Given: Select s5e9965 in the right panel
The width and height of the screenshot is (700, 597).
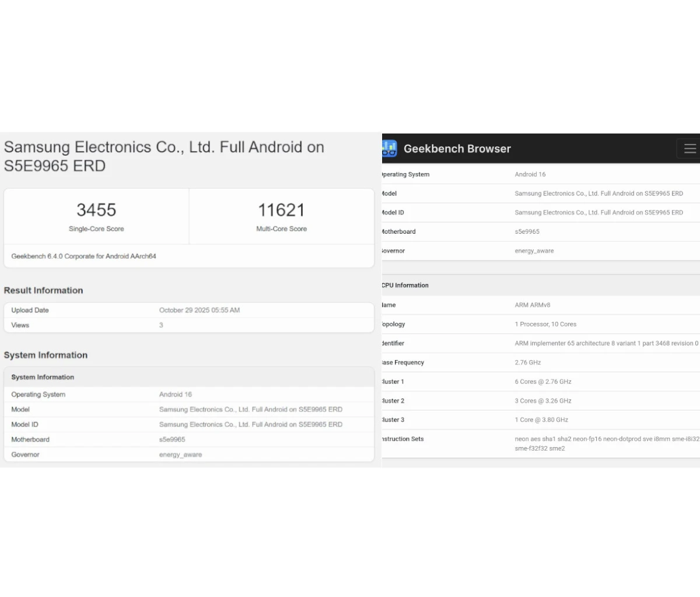Looking at the screenshot, I should pos(527,231).
